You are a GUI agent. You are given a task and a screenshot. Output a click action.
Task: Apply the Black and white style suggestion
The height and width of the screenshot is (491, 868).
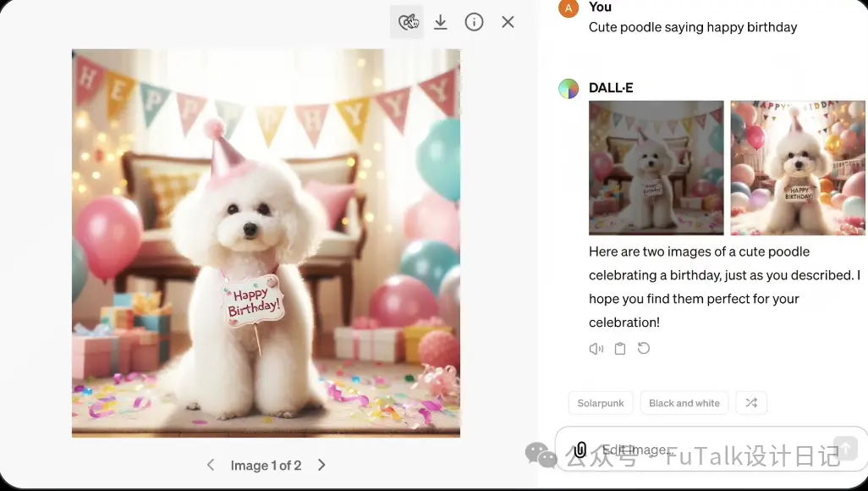coord(684,403)
